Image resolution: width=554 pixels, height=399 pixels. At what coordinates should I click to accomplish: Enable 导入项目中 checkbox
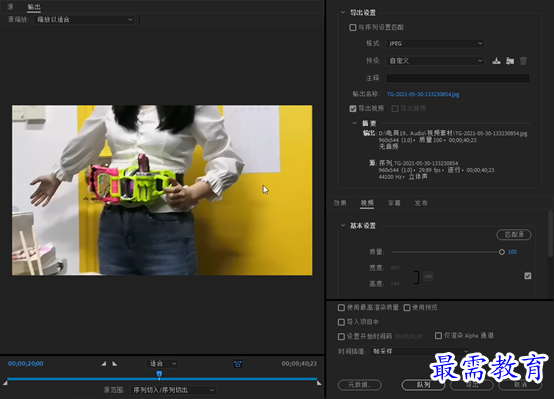[341, 322]
